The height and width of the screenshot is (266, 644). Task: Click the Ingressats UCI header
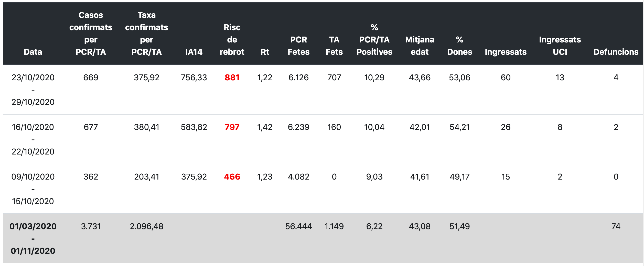point(560,46)
